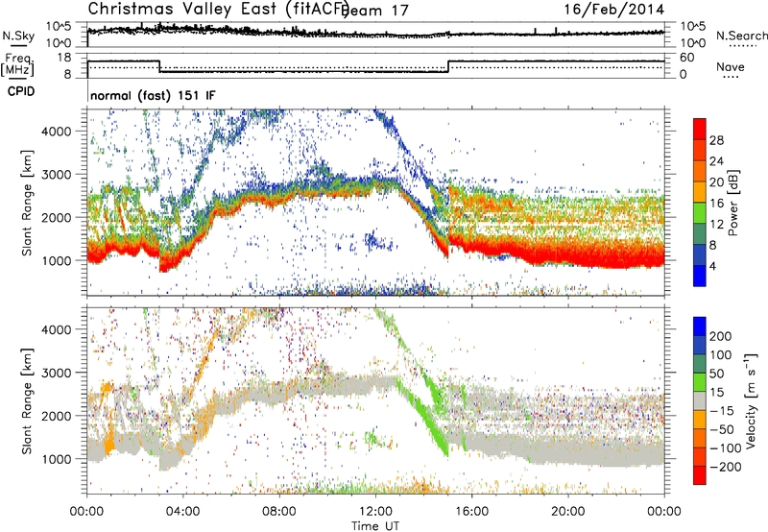Viewport: 768px width, 532px height.
Task: Click the 'N.Search' legend label
Action: (741, 36)
